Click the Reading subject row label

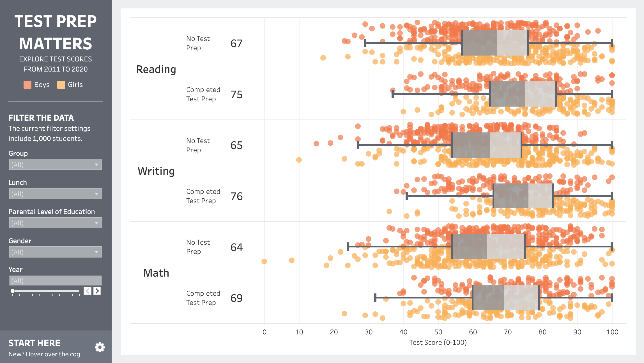156,69
